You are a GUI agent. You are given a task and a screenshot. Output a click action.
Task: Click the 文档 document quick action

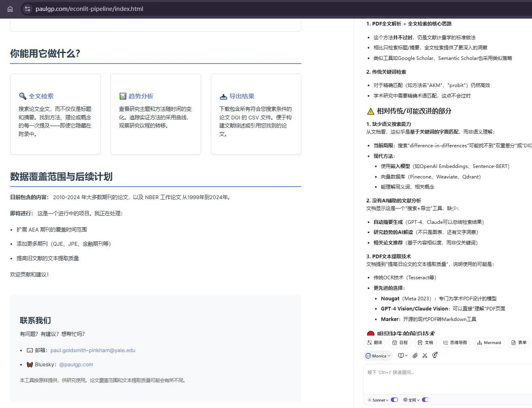[x=425, y=342]
